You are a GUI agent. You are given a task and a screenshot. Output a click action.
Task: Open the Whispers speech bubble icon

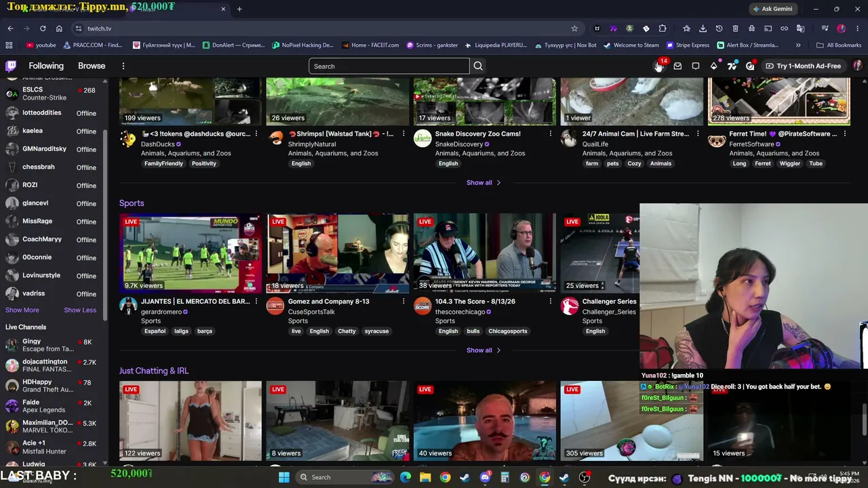(696, 66)
